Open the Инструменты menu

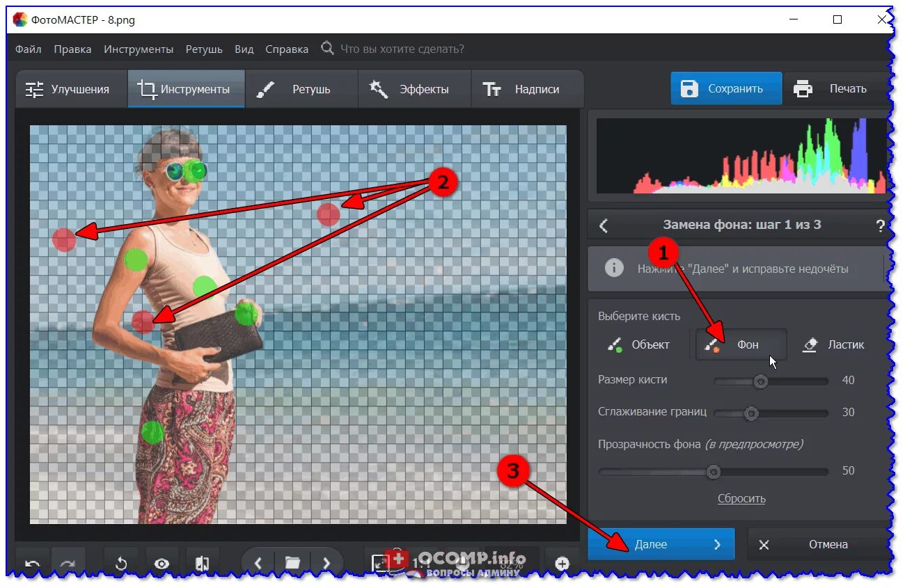pyautogui.click(x=139, y=49)
